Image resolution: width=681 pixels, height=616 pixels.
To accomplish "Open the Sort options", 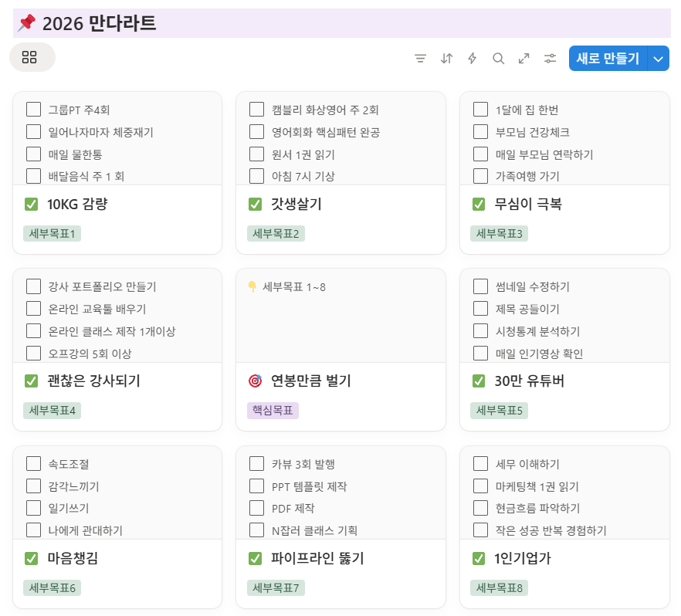I will [446, 58].
